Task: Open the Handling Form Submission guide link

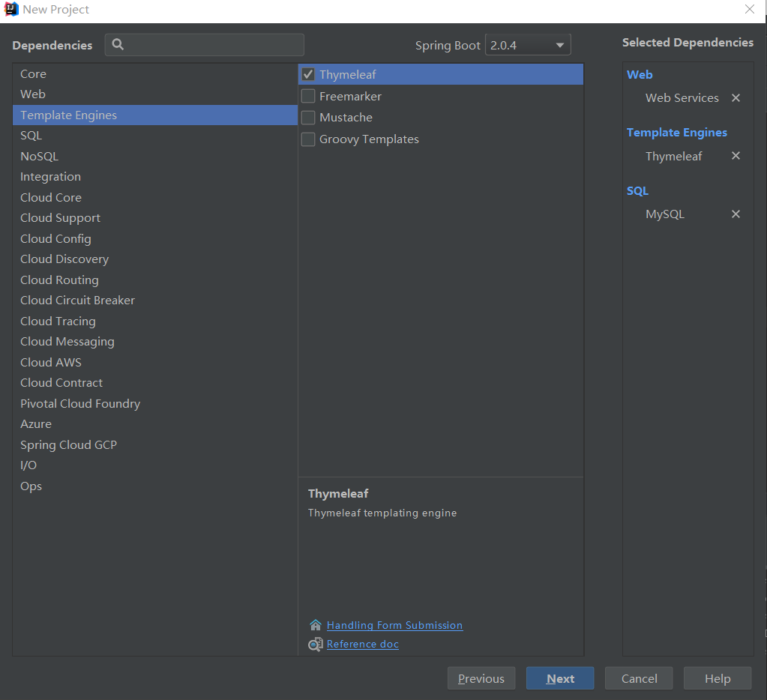Action: (x=394, y=625)
